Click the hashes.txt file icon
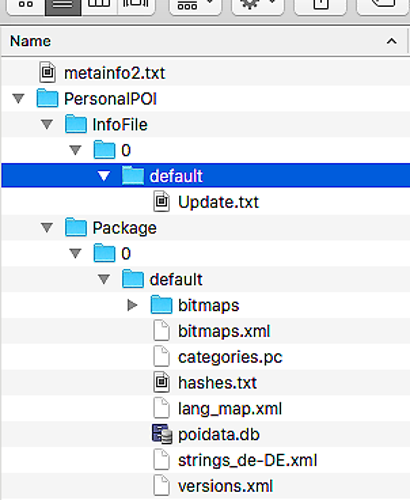 pyautogui.click(x=162, y=382)
